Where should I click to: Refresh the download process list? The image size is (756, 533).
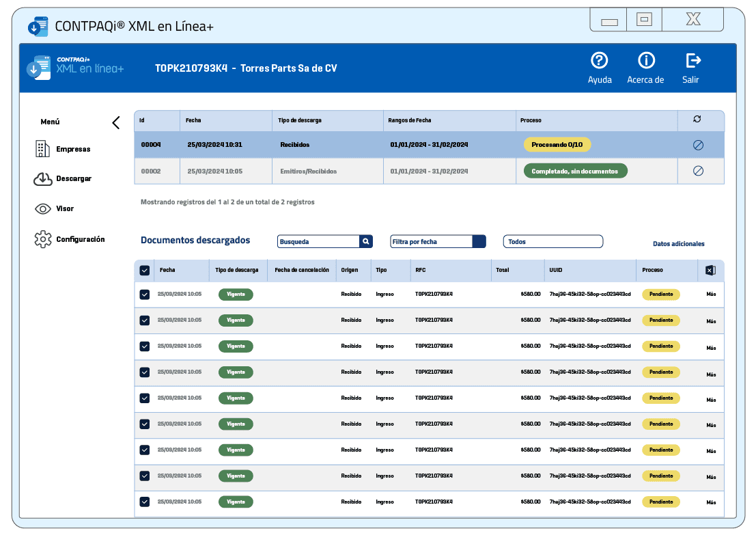tap(697, 120)
